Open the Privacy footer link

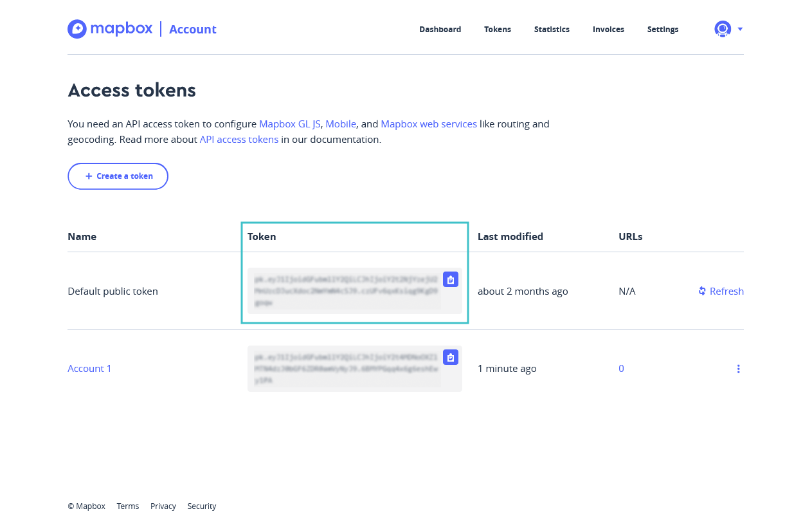(x=163, y=506)
